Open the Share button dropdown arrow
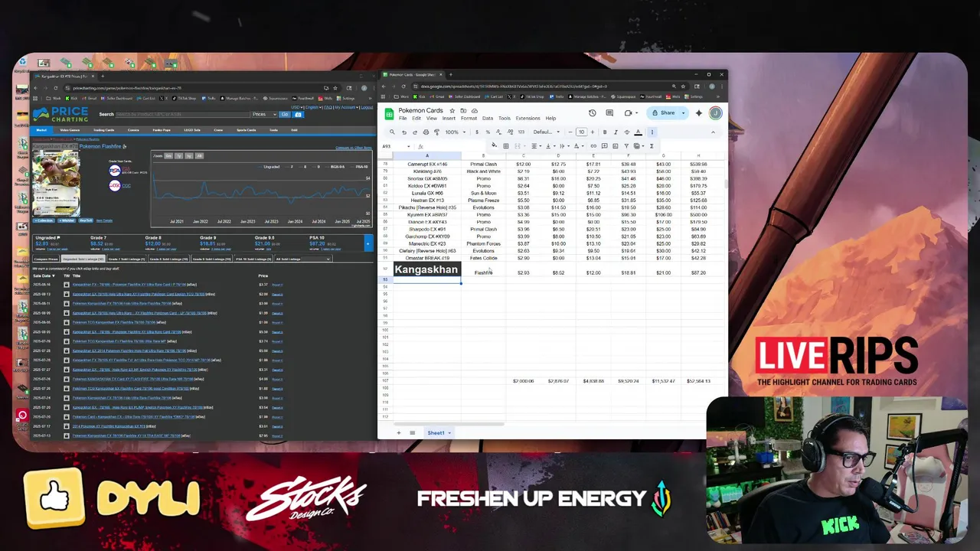The width and height of the screenshot is (980, 551). tap(684, 112)
